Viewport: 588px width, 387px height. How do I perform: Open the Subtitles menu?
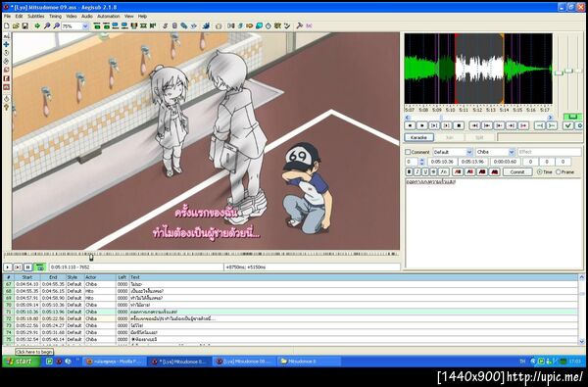click(35, 17)
